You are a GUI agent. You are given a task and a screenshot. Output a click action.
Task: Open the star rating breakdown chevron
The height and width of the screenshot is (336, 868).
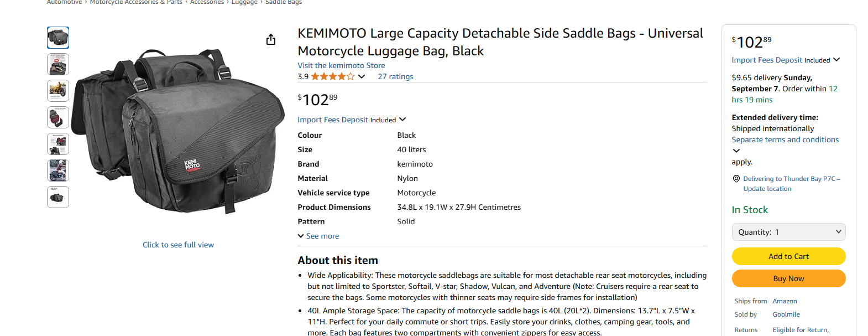[x=362, y=76]
